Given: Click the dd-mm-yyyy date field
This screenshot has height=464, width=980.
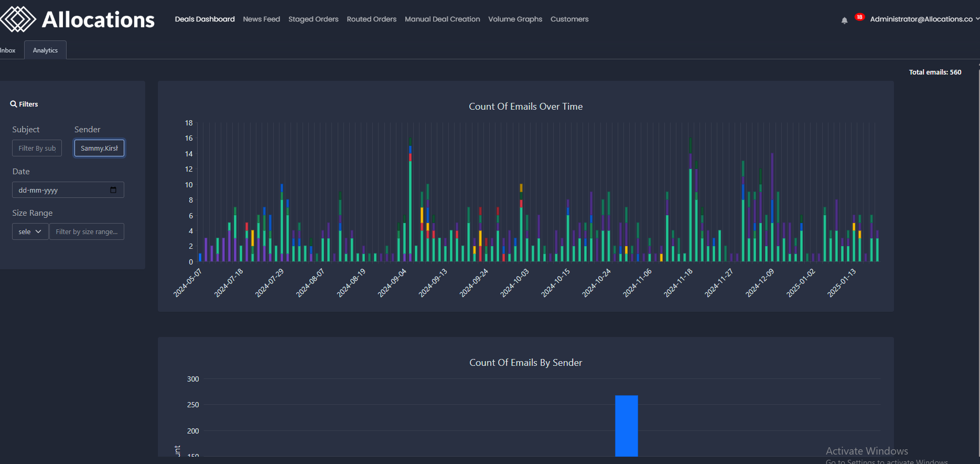Looking at the screenshot, I should (68, 190).
